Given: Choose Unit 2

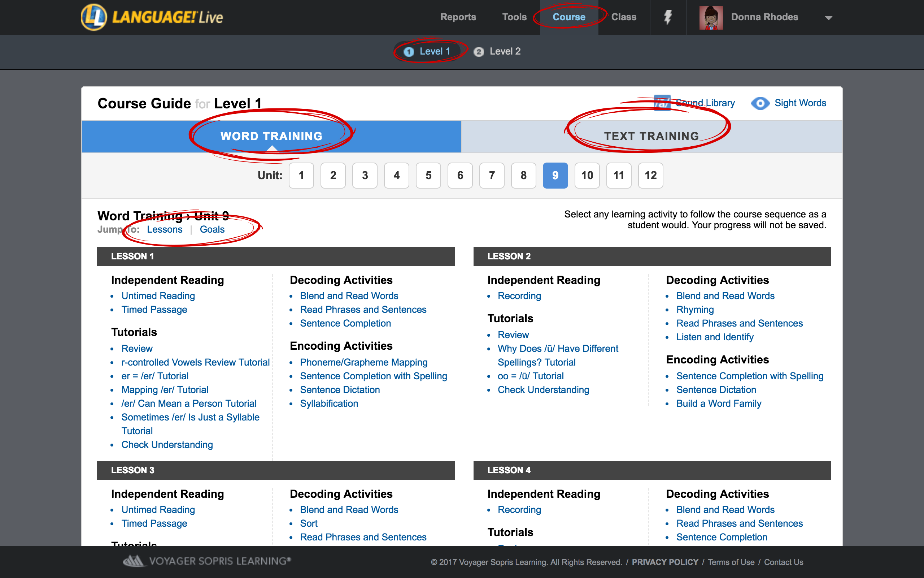Looking at the screenshot, I should pyautogui.click(x=333, y=176).
